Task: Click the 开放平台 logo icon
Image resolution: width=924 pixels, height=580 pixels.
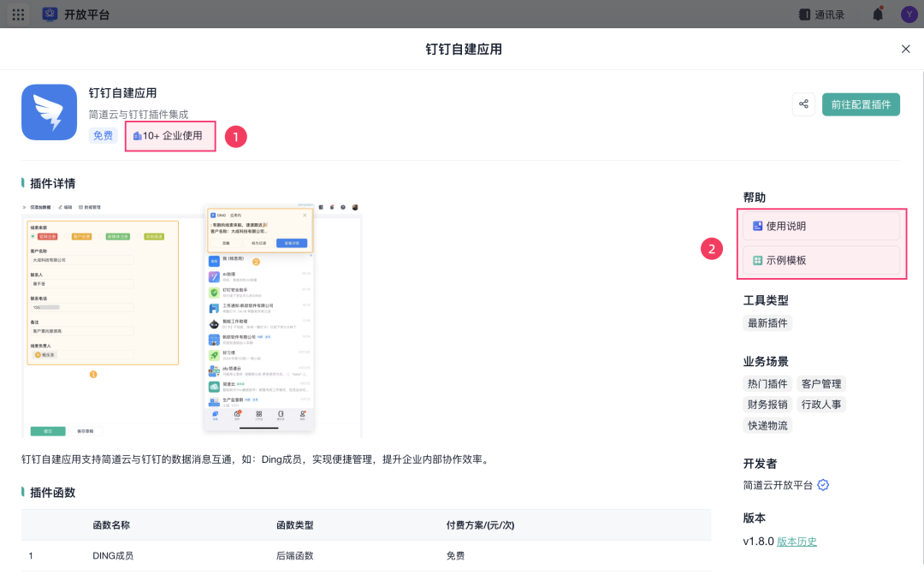Action: pyautogui.click(x=50, y=15)
